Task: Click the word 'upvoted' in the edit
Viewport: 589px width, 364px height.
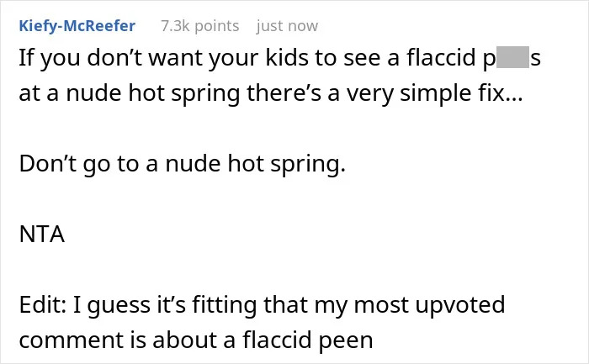Action: point(459,305)
